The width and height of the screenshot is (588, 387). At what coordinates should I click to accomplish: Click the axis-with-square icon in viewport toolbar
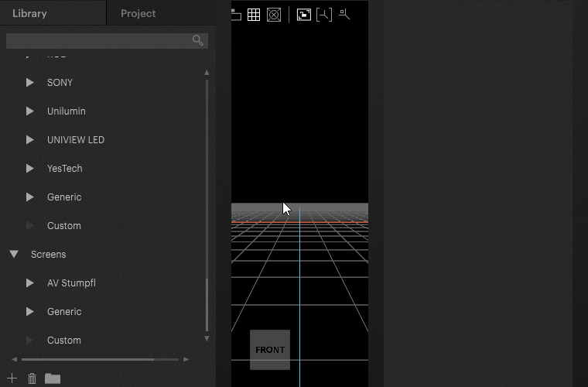point(344,14)
